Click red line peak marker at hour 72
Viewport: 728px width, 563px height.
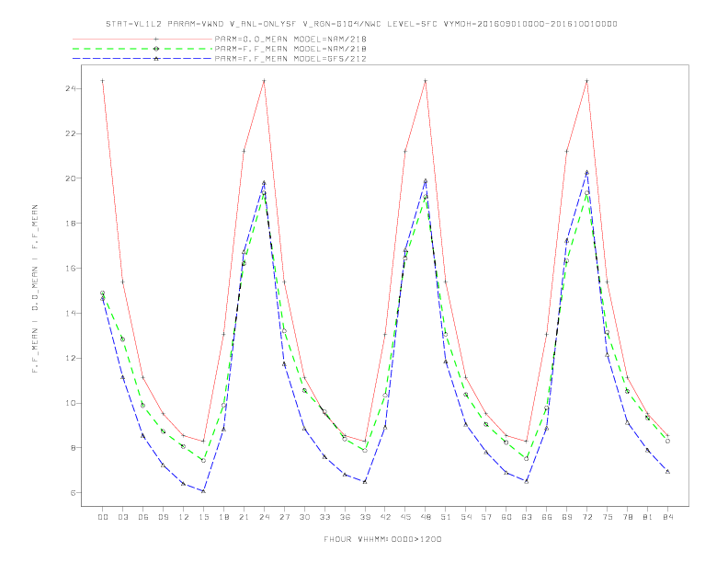pyautogui.click(x=586, y=81)
